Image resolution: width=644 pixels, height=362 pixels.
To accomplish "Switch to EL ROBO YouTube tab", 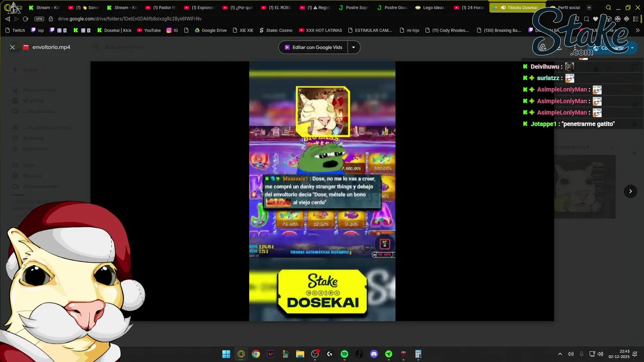I will click(x=276, y=8).
